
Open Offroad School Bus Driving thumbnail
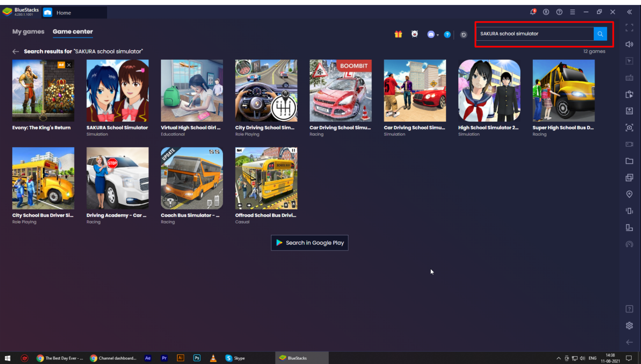[266, 178]
